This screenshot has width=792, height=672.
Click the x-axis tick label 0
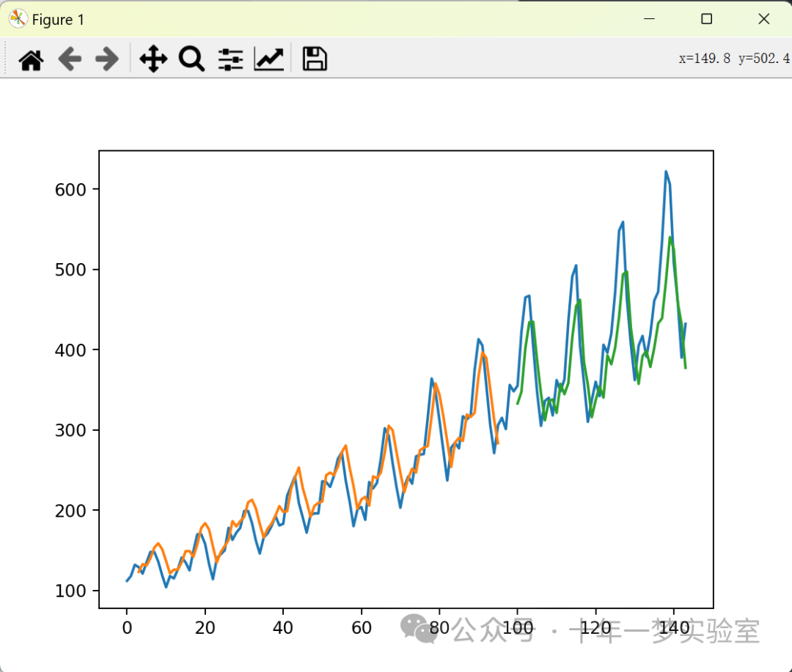127,628
